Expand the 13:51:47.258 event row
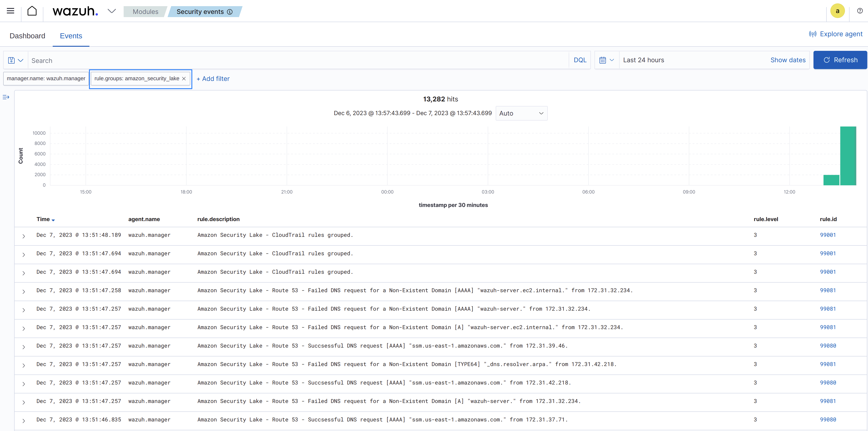 [x=23, y=292]
